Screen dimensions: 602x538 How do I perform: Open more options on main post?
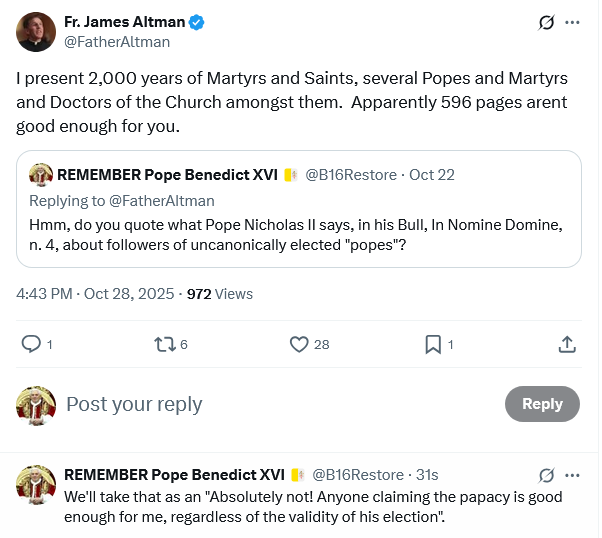572,22
